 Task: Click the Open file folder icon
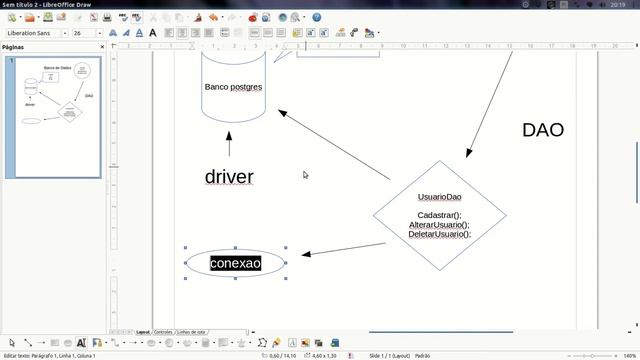point(30,17)
